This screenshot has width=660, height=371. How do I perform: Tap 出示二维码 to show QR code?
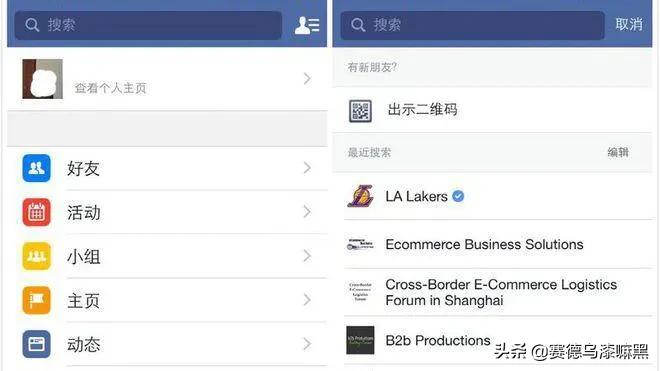[422, 110]
